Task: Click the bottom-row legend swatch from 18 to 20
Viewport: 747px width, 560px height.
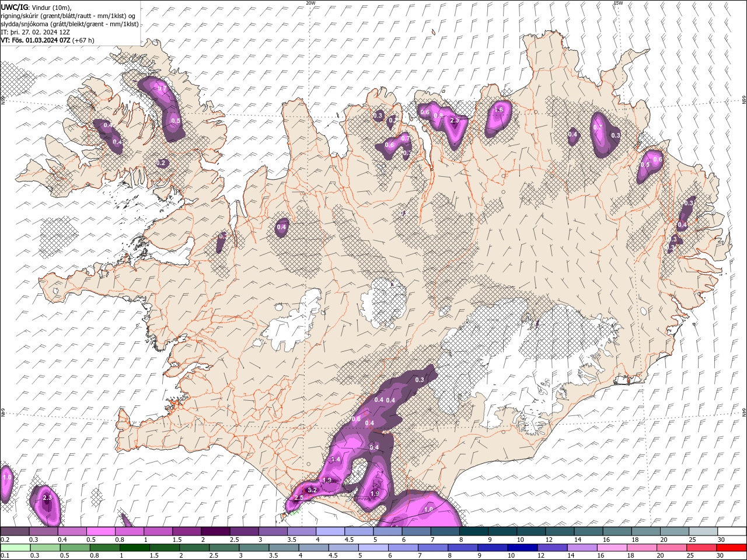Action: [x=642, y=548]
